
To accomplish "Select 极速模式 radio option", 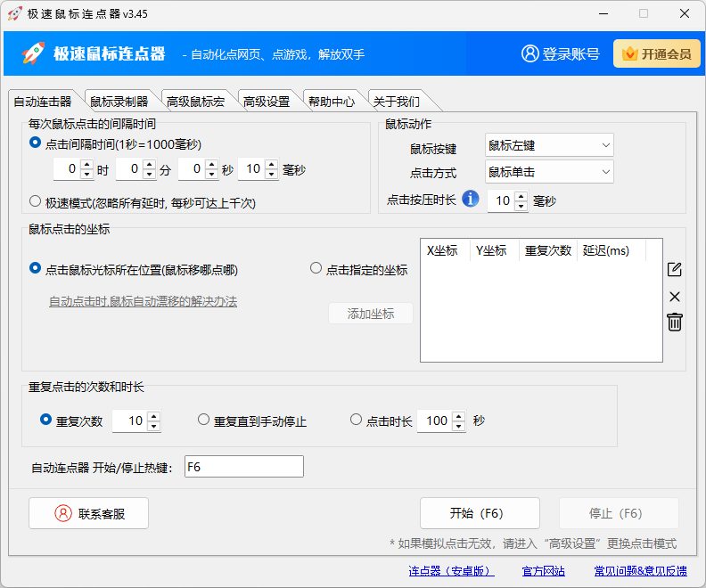I will [x=36, y=201].
